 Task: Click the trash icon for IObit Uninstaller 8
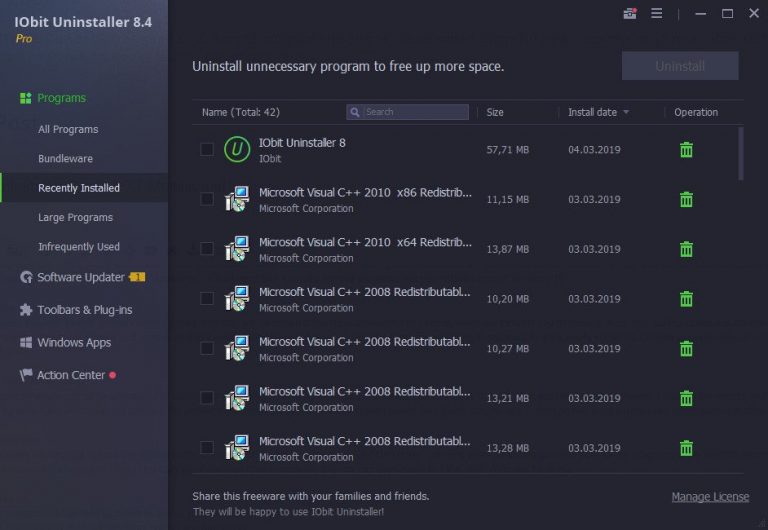(686, 150)
